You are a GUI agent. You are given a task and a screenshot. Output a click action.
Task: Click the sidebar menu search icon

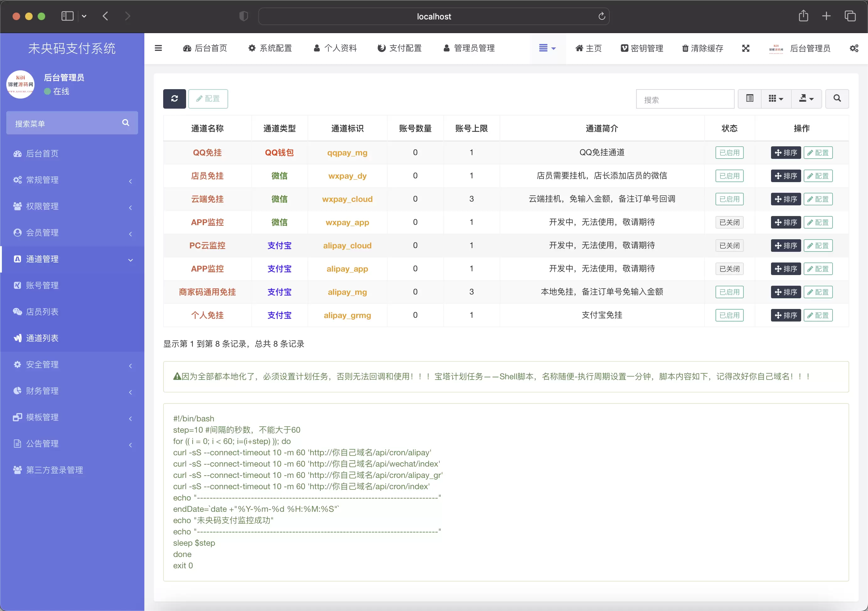pyautogui.click(x=126, y=122)
